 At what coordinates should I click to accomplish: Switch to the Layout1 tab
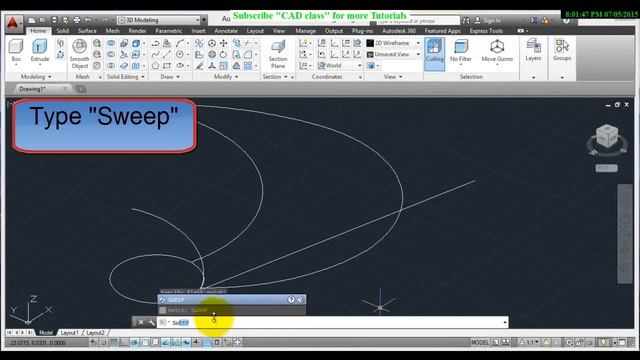[x=69, y=333]
